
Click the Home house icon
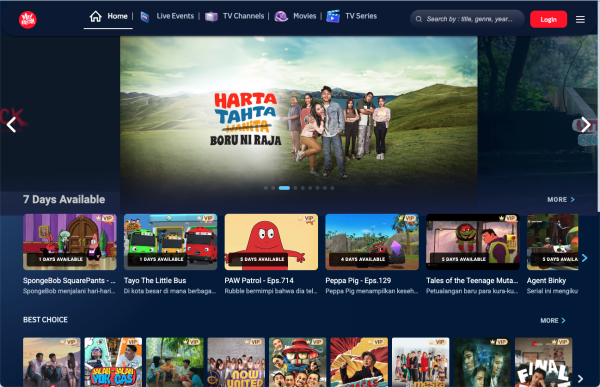pyautogui.click(x=95, y=16)
